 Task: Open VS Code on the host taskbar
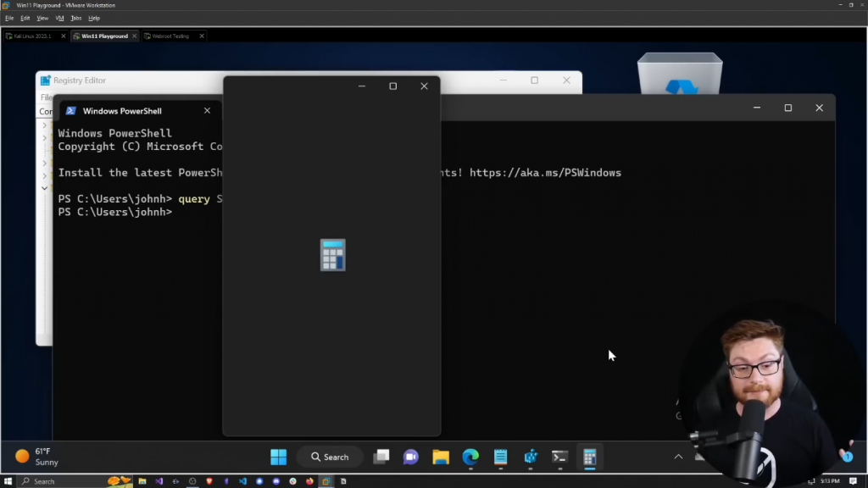tap(242, 481)
